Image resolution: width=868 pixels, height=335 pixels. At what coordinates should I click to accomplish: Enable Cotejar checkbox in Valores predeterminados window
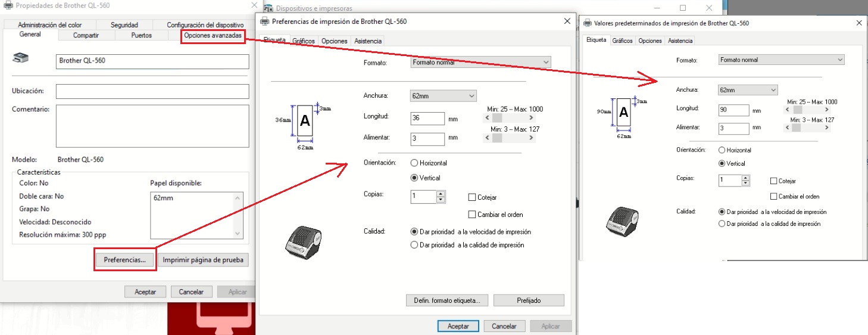(x=773, y=181)
